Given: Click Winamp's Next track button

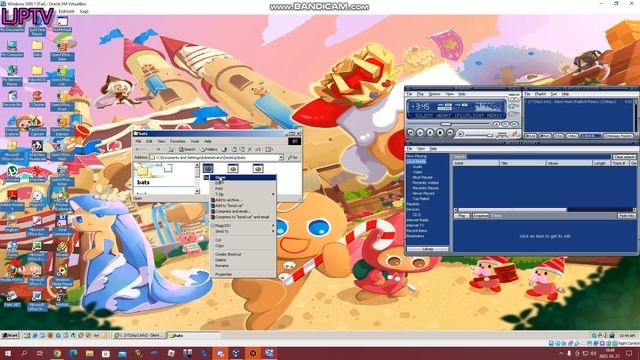Looking at the screenshot, I should (449, 133).
